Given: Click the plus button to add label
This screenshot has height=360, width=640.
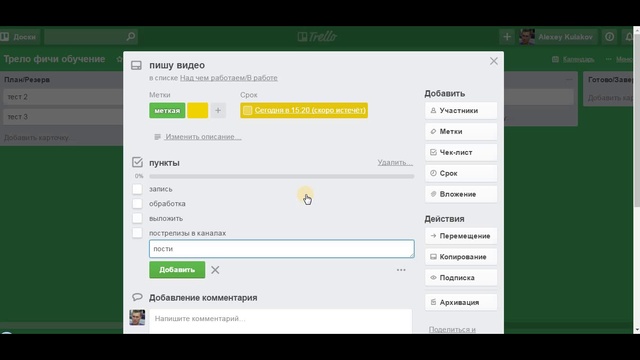Looking at the screenshot, I should [x=218, y=111].
